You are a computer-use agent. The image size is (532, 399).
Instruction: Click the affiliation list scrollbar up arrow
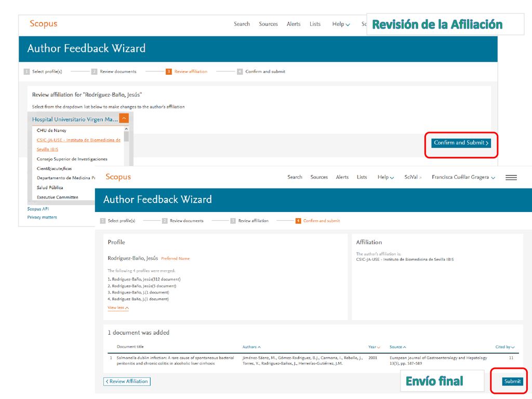pyautogui.click(x=126, y=129)
